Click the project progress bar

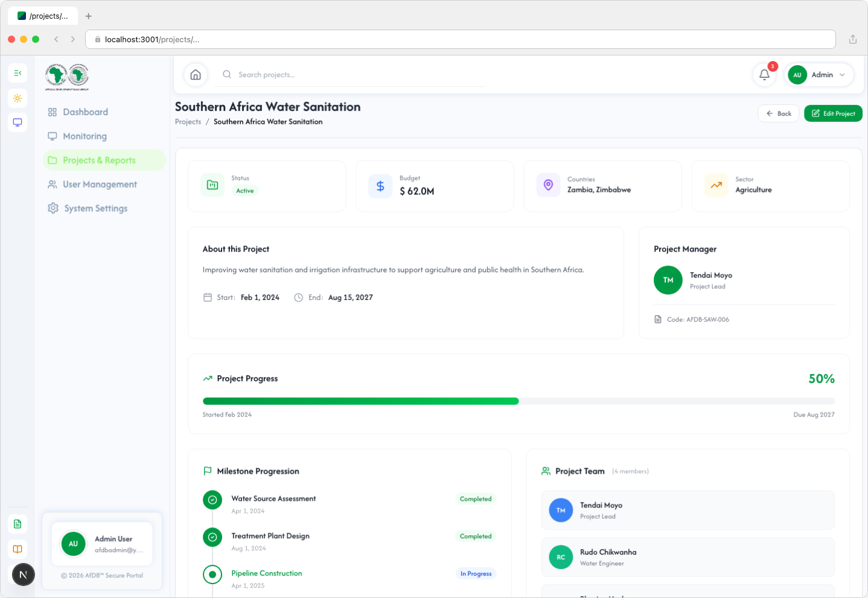coord(519,401)
